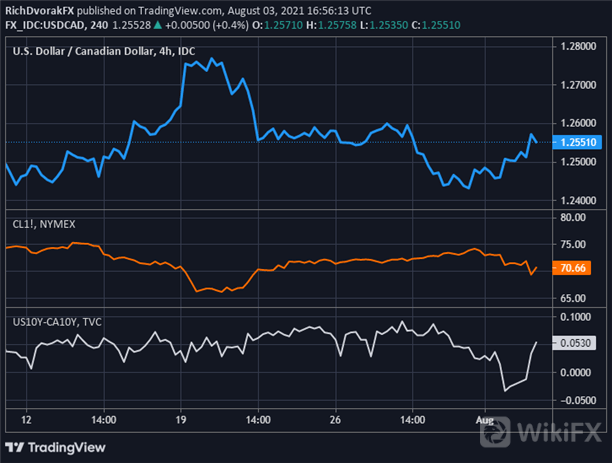
Task: Click the 26 date label on the time axis
Action: (x=335, y=420)
